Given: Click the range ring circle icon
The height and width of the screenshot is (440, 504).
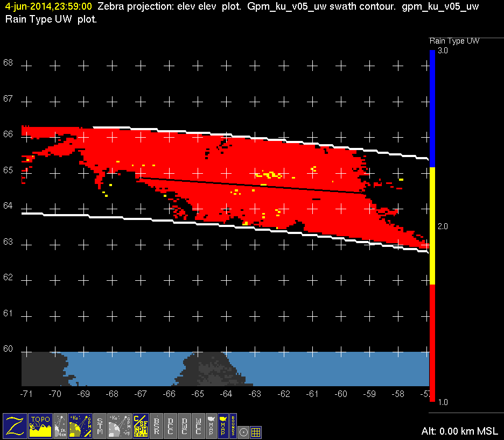Looking at the screenshot, I should pyautogui.click(x=243, y=432).
